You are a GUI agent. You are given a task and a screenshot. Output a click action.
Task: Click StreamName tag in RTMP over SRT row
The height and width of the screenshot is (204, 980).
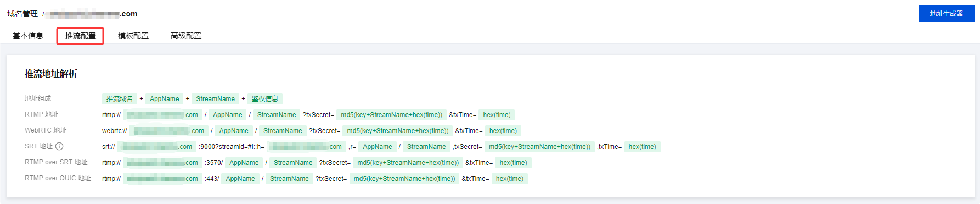click(293, 163)
